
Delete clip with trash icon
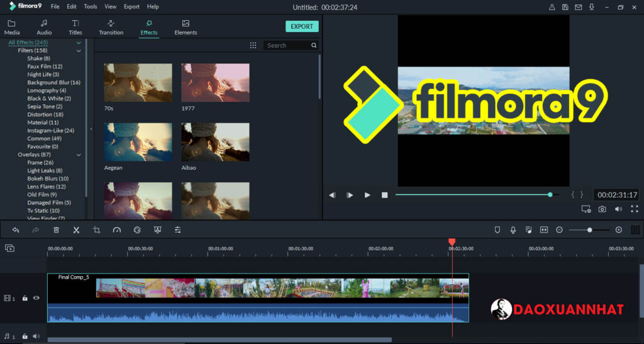56,230
